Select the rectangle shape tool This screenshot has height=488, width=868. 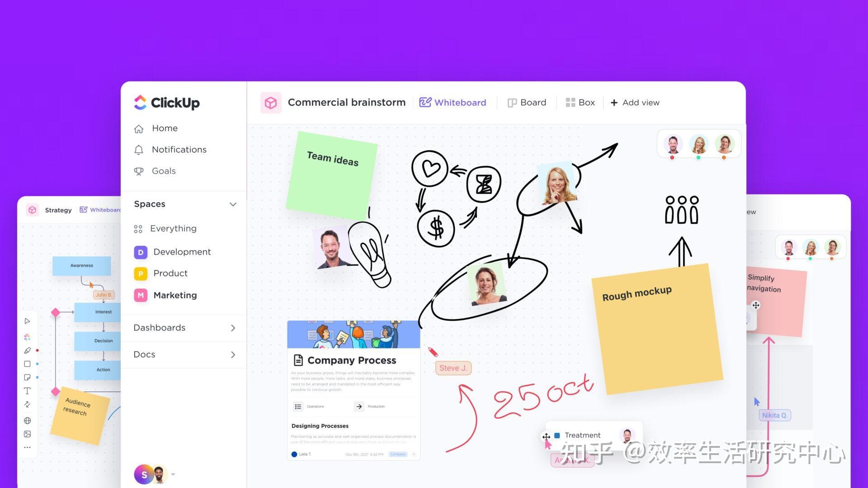27,364
